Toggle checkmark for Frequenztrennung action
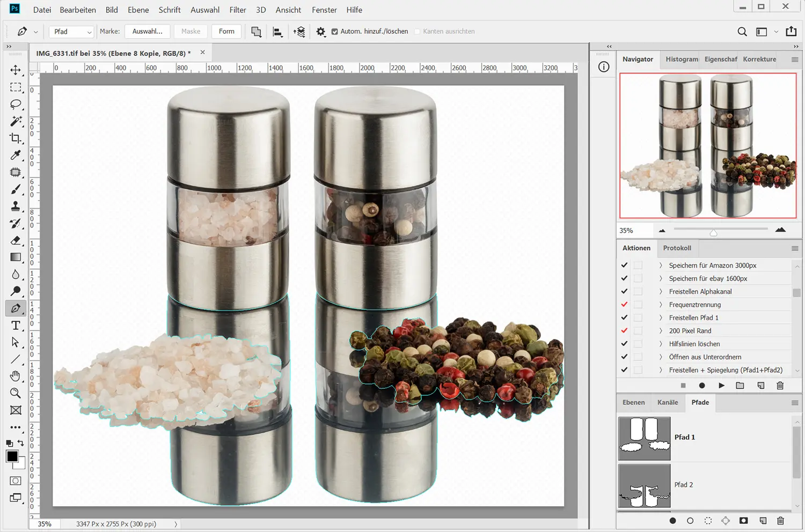 (x=624, y=305)
